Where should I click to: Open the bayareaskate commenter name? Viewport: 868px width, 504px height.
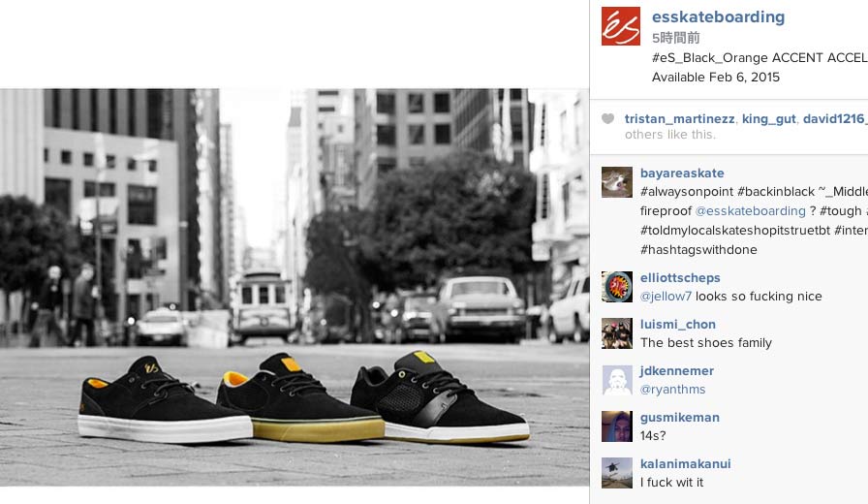(682, 173)
